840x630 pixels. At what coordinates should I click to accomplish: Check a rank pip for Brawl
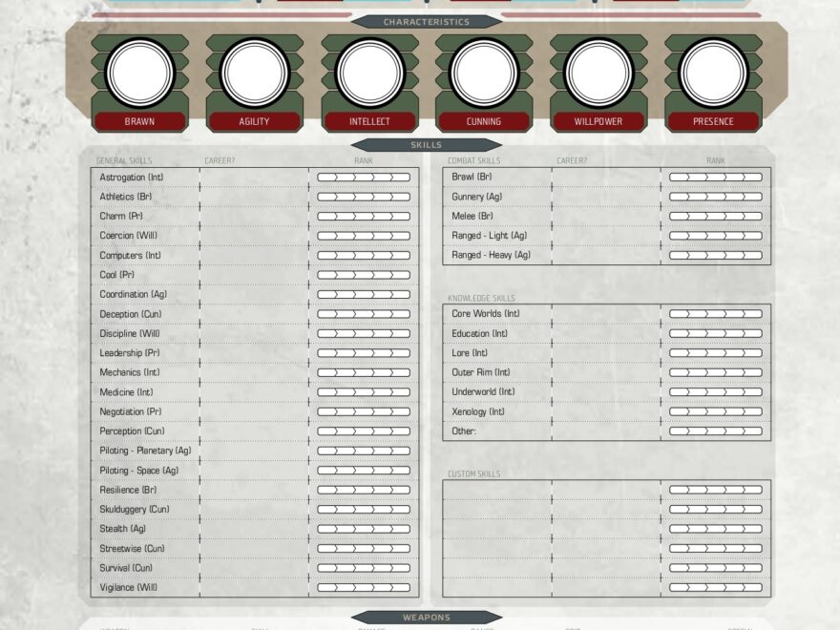click(x=678, y=178)
